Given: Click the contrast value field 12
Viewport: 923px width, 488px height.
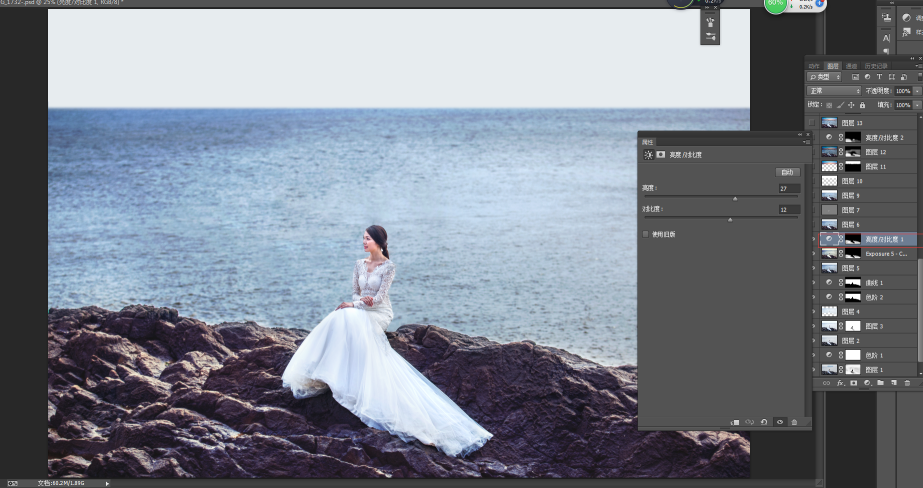Looking at the screenshot, I should 789,210.
